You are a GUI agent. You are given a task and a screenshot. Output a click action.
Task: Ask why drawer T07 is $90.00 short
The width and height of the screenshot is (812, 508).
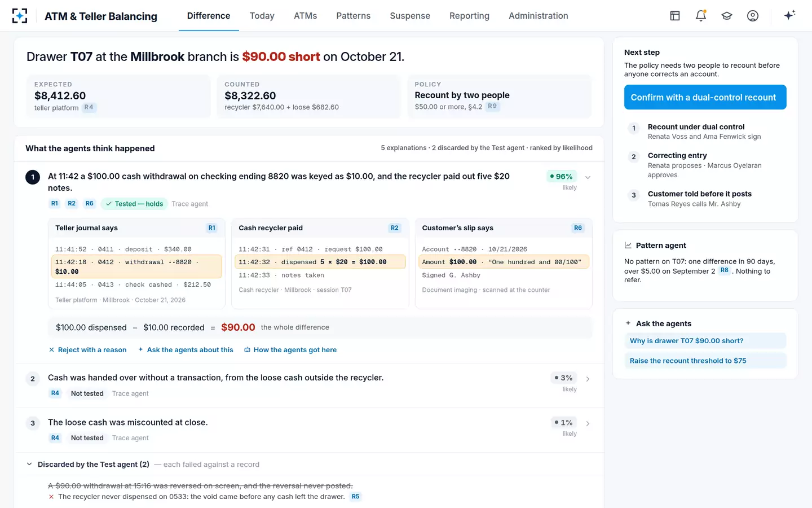[705, 341]
